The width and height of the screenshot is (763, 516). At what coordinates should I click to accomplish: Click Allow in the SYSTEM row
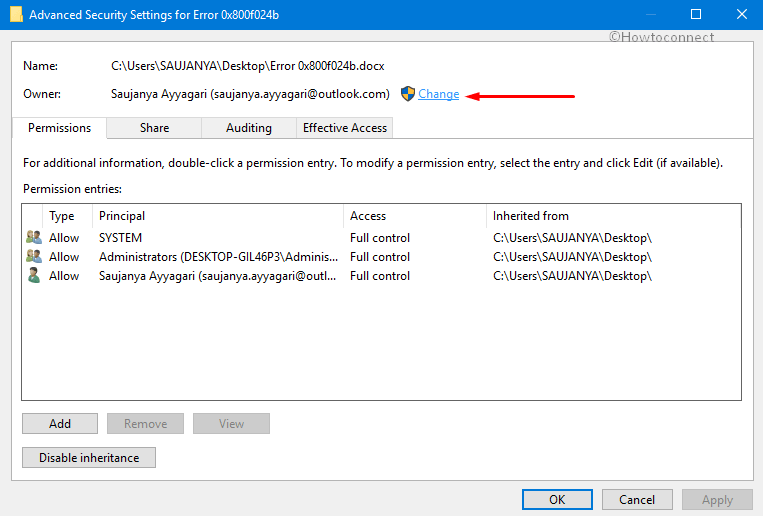[x=64, y=238]
